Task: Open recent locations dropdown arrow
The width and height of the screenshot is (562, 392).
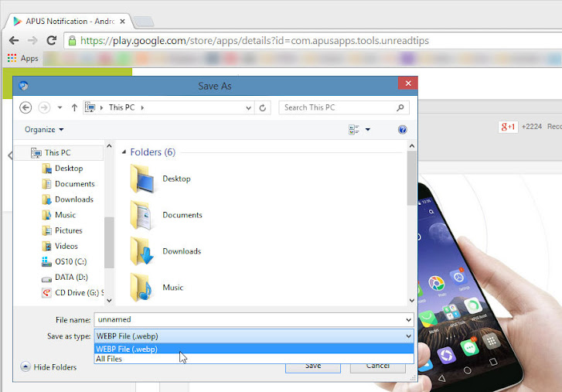Action: pyautogui.click(x=60, y=107)
